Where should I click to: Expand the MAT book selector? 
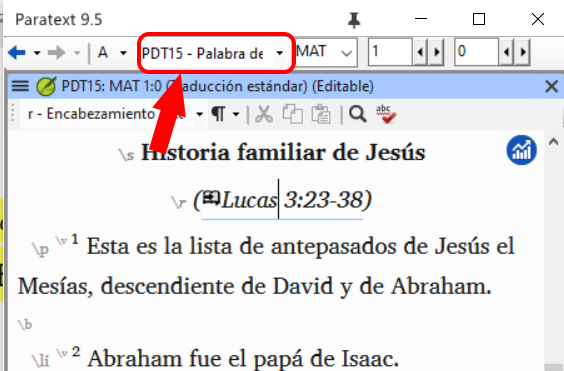tap(346, 53)
